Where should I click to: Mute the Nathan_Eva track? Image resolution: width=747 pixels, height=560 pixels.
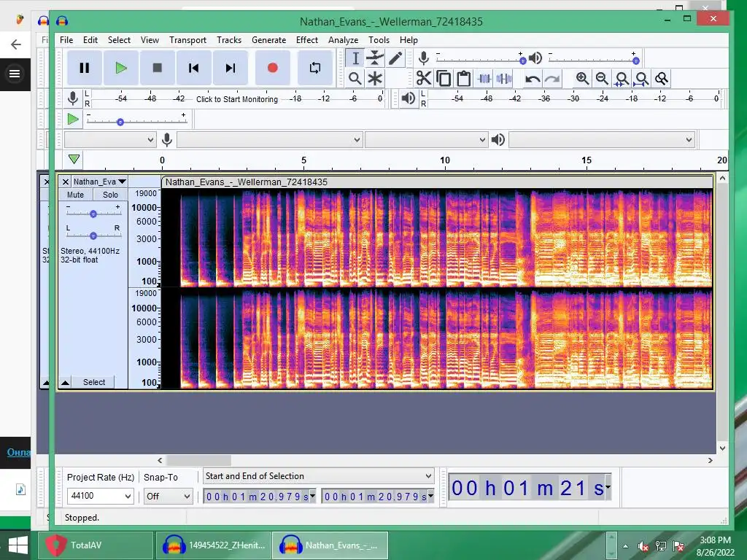tap(75, 195)
